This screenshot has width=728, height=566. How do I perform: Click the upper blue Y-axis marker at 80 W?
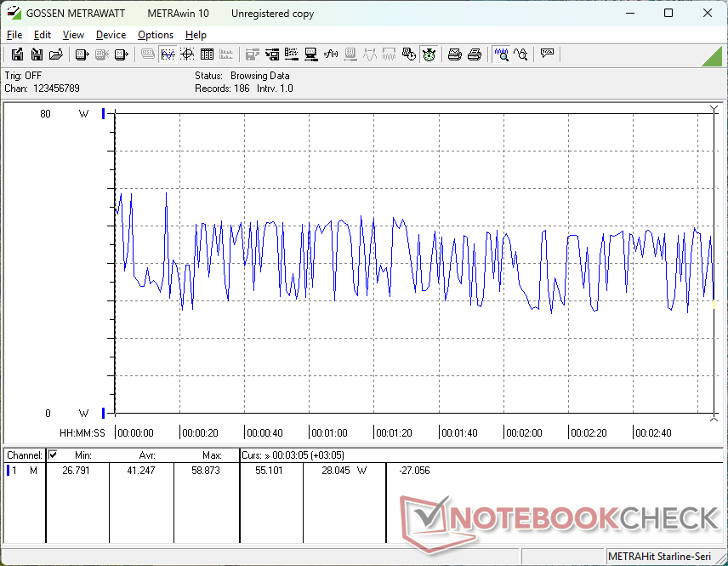click(104, 114)
